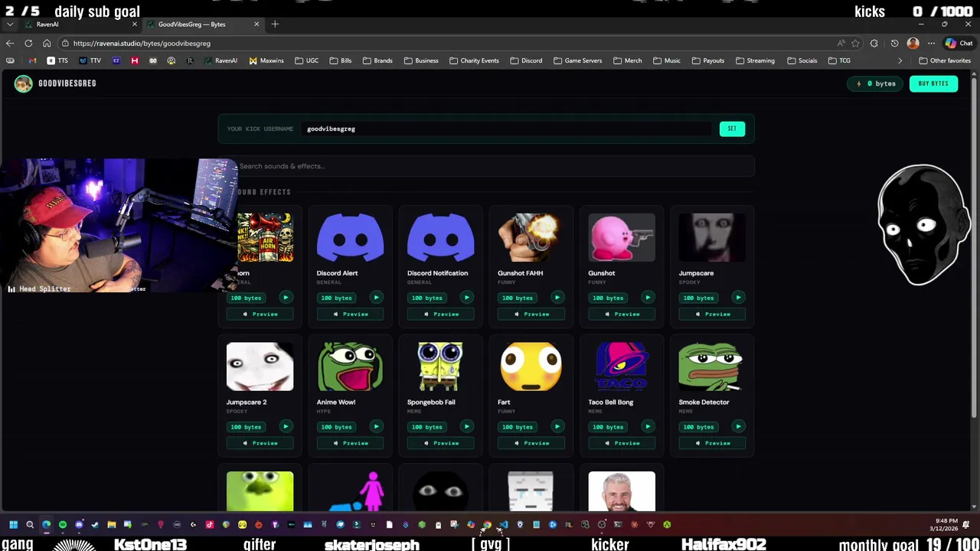Click the Kirby Gunshot thumbnail
Screen dimensions: 980x551
621,238
